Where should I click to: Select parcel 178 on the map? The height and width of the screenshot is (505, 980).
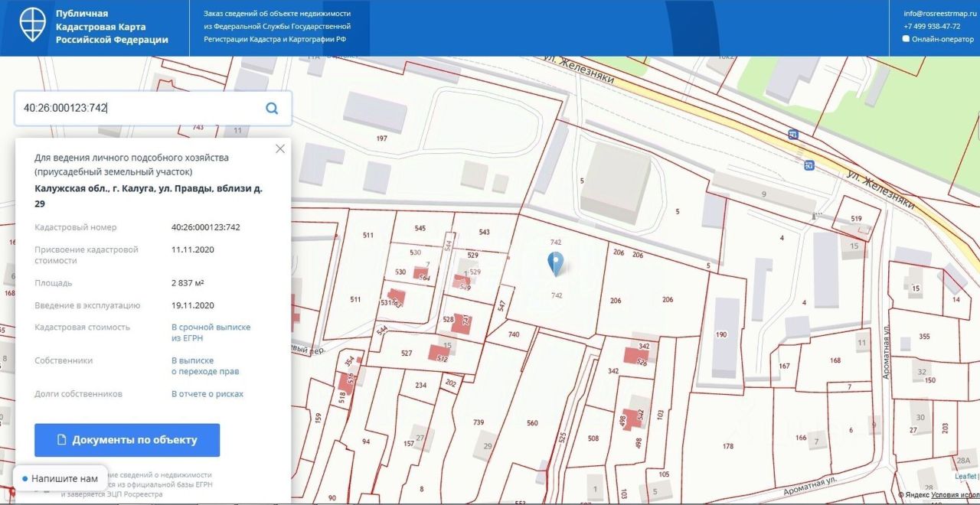727,445
